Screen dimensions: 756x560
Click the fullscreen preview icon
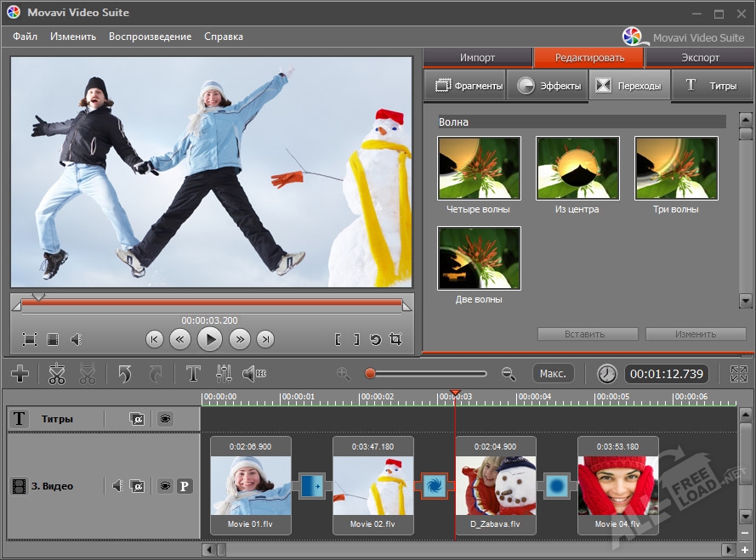tap(30, 340)
